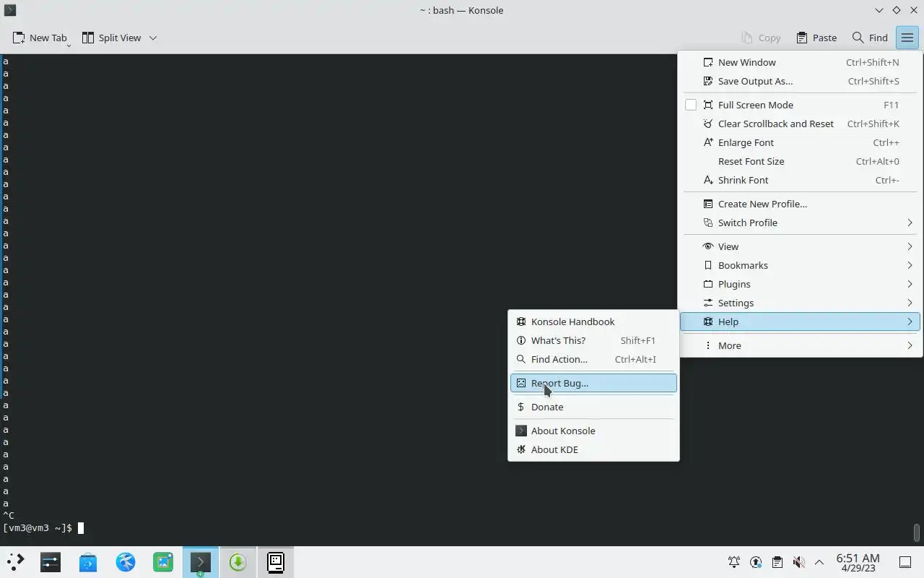The height and width of the screenshot is (578, 924).
Task: Click the Find Action magnifier icon
Action: 521,359
